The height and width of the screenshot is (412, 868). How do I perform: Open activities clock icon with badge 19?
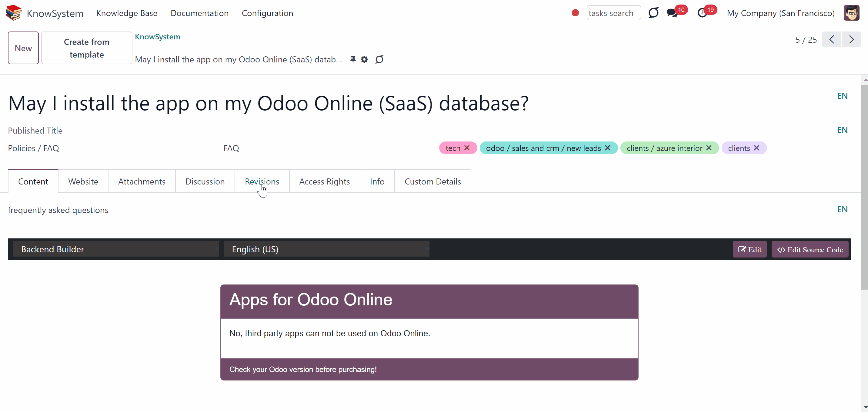coord(702,13)
